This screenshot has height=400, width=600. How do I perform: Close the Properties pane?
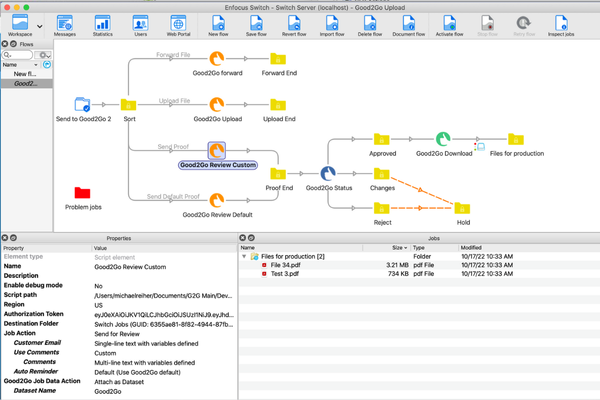[x=5, y=238]
